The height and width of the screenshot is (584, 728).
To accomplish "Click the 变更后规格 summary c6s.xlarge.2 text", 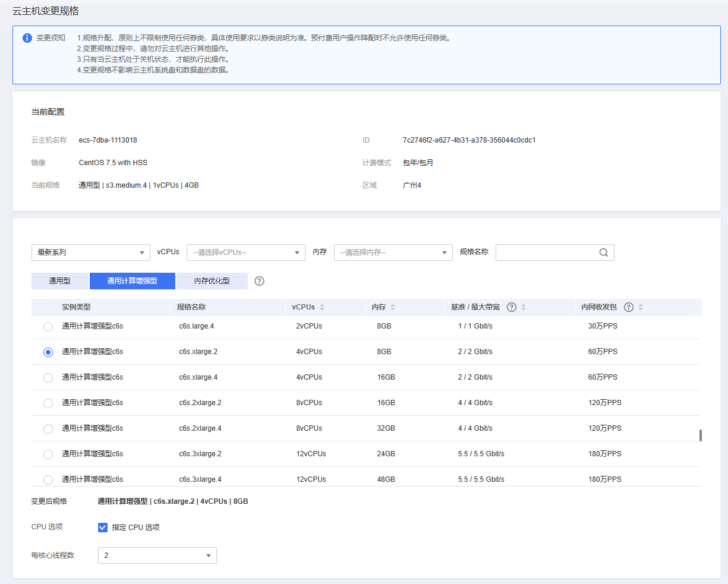I will coord(174,501).
